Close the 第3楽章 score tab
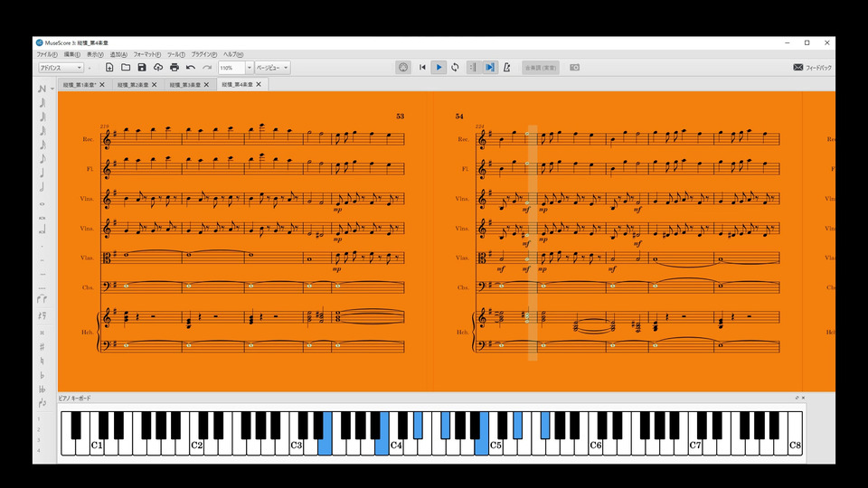The image size is (868, 488). click(206, 85)
